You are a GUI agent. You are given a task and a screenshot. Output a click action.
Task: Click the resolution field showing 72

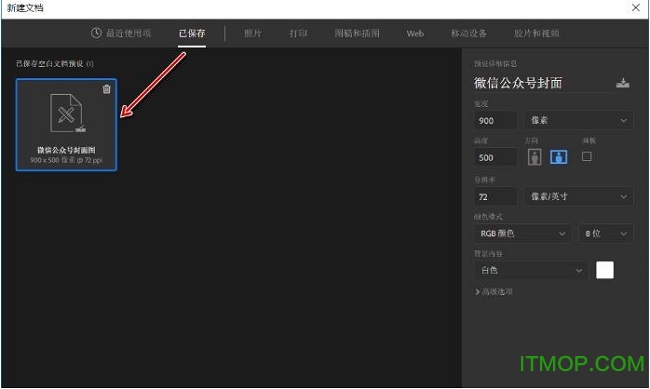[x=495, y=197]
